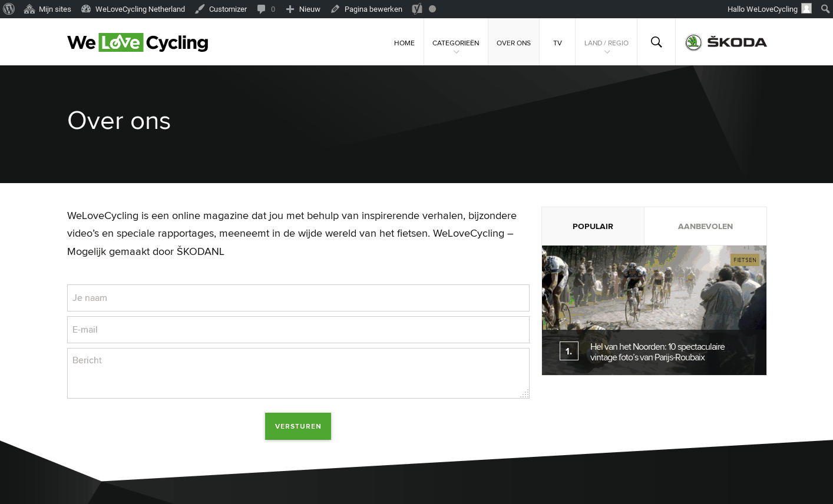Click chevron under CATEGORIEËN
833x504 pixels.
pos(456,52)
